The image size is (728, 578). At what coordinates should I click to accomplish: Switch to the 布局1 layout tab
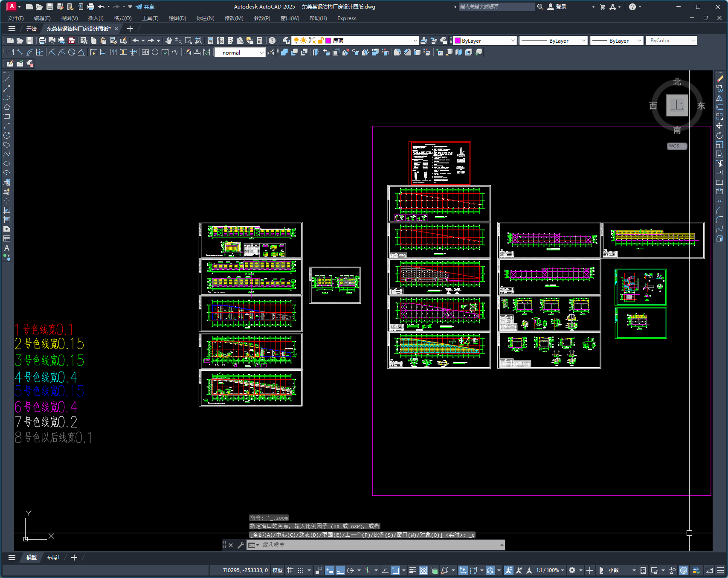[53, 558]
